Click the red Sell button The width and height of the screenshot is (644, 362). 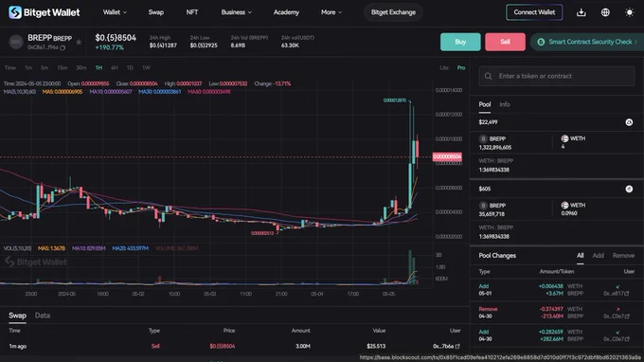505,42
